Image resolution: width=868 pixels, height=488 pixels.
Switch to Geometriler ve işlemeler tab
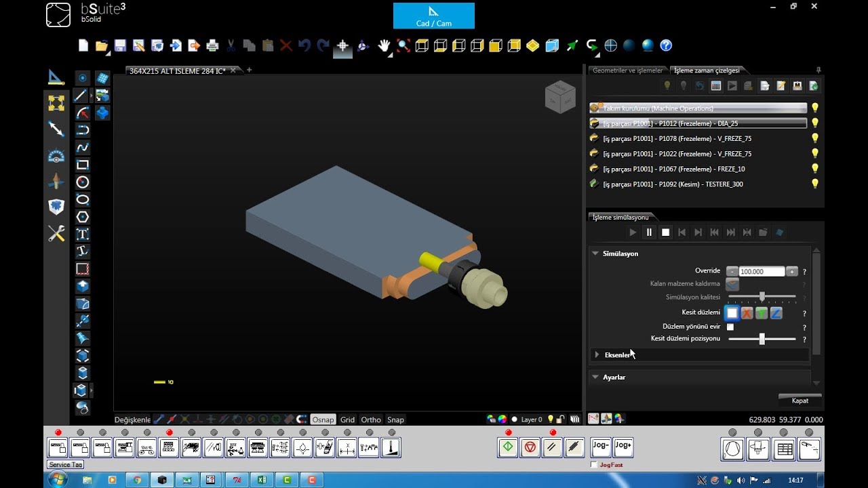pyautogui.click(x=627, y=70)
